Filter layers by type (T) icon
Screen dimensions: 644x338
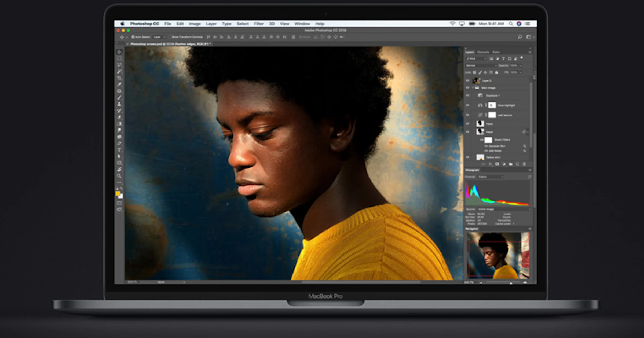point(503,59)
